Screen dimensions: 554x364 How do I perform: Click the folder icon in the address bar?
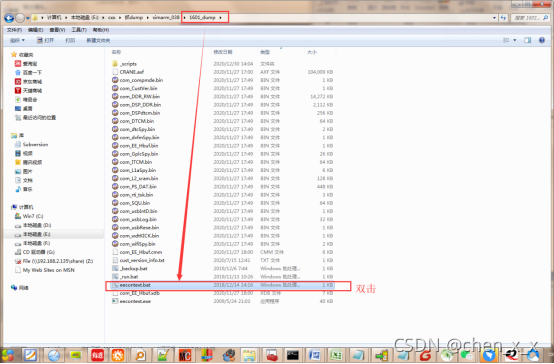pos(35,17)
